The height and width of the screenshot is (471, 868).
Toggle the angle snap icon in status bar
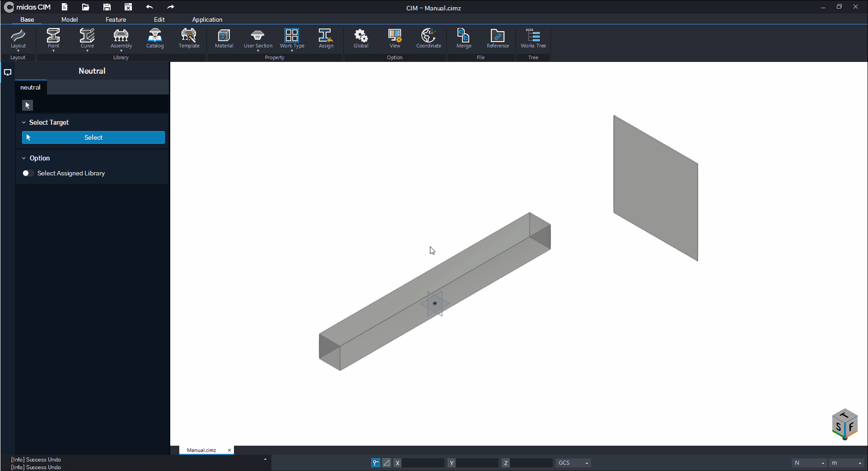pos(387,462)
